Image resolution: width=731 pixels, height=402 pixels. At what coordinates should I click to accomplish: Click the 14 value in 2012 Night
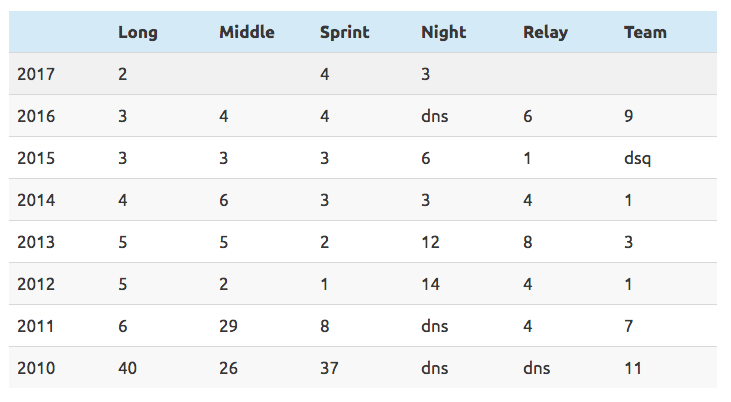(430, 284)
